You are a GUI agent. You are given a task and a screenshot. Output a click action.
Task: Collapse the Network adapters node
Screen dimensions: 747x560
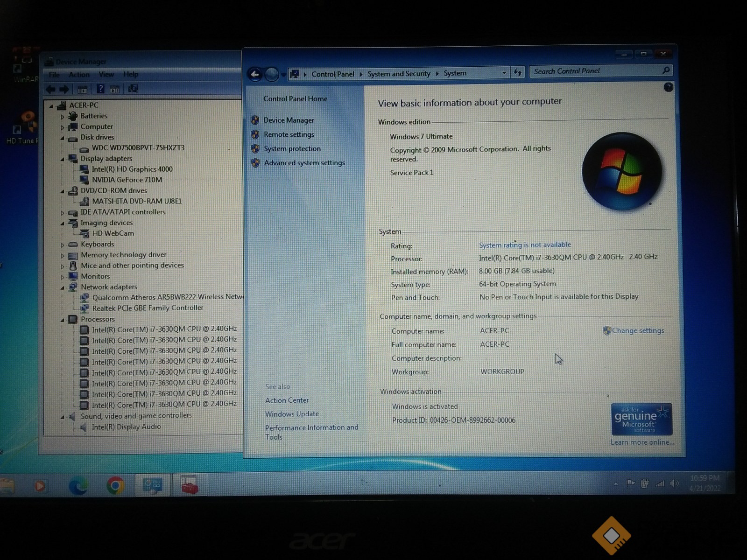click(x=62, y=288)
